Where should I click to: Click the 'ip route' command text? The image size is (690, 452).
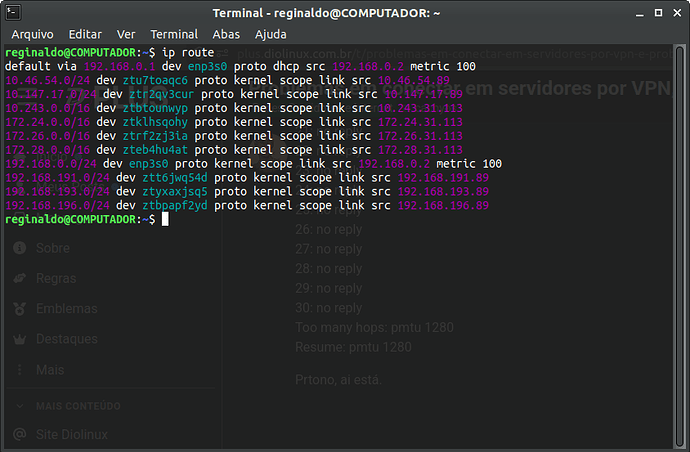(x=188, y=52)
